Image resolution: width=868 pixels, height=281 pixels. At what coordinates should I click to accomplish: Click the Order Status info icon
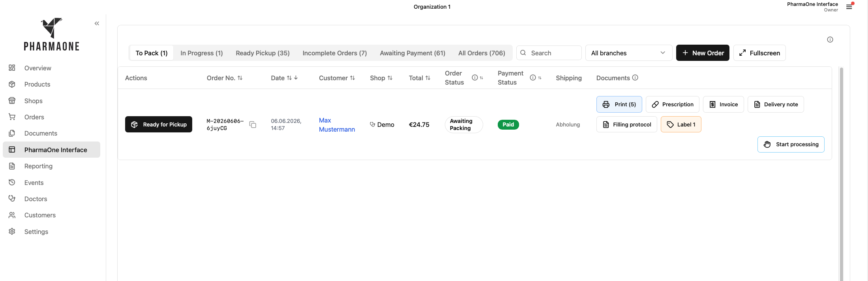[475, 77]
